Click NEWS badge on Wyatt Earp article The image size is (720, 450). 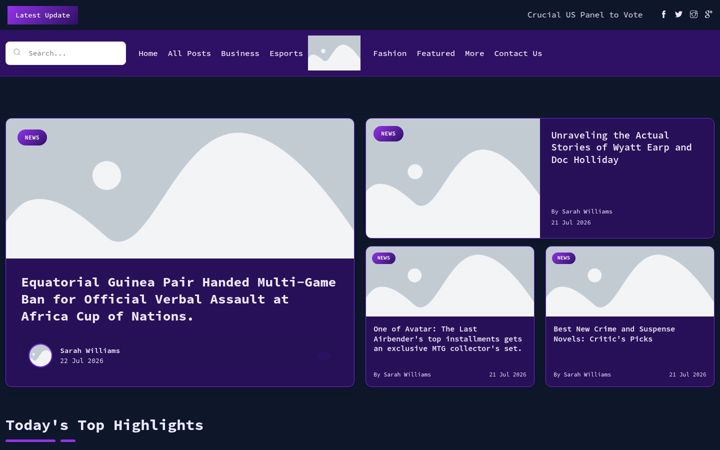pos(388,134)
